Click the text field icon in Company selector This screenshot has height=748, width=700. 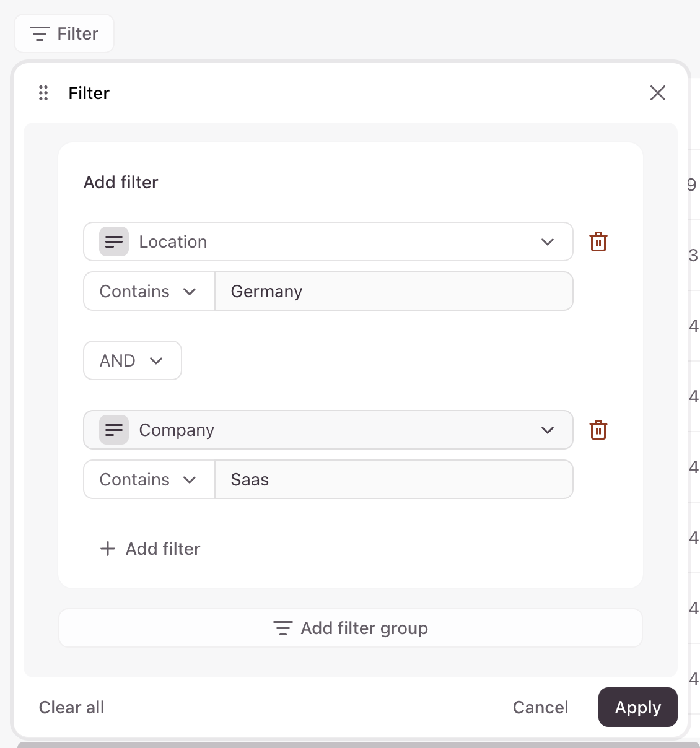[114, 430]
